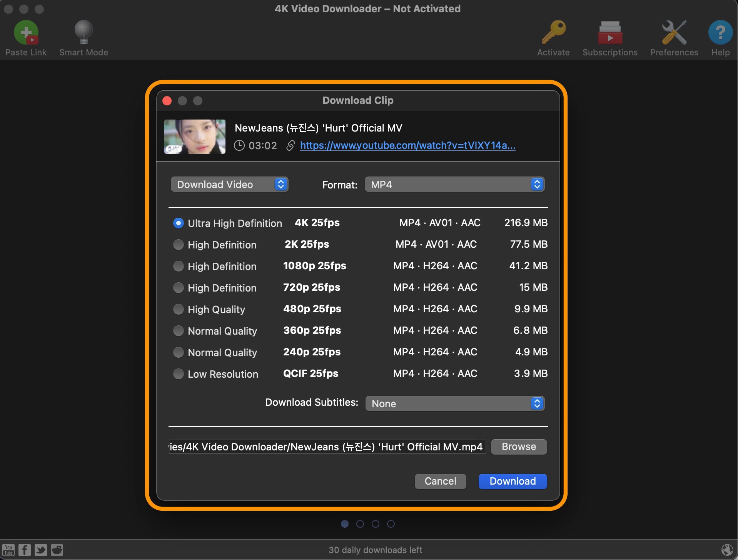Open Preferences tools icon
This screenshot has width=738, height=560.
tap(674, 33)
